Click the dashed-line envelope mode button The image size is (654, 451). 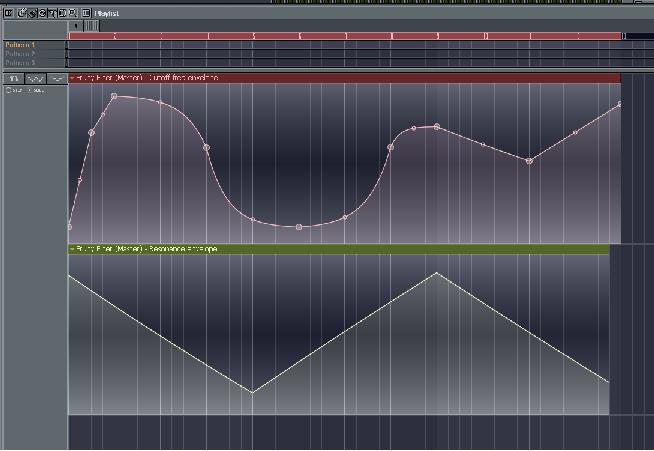(57, 78)
